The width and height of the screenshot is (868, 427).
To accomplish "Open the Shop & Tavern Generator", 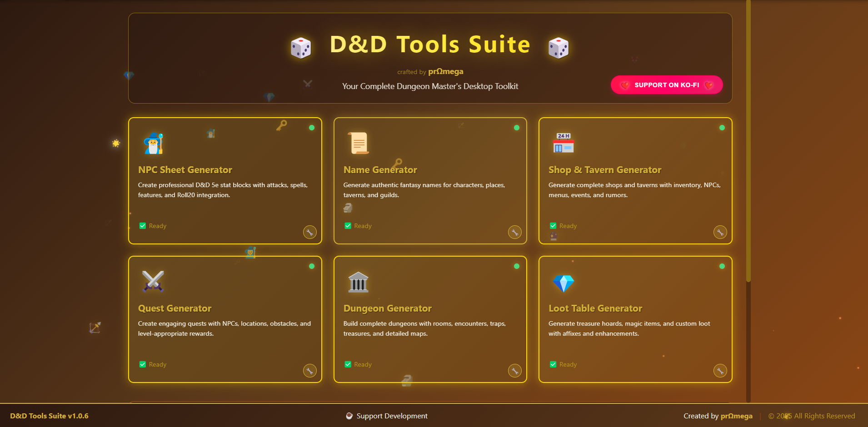I will 635,181.
